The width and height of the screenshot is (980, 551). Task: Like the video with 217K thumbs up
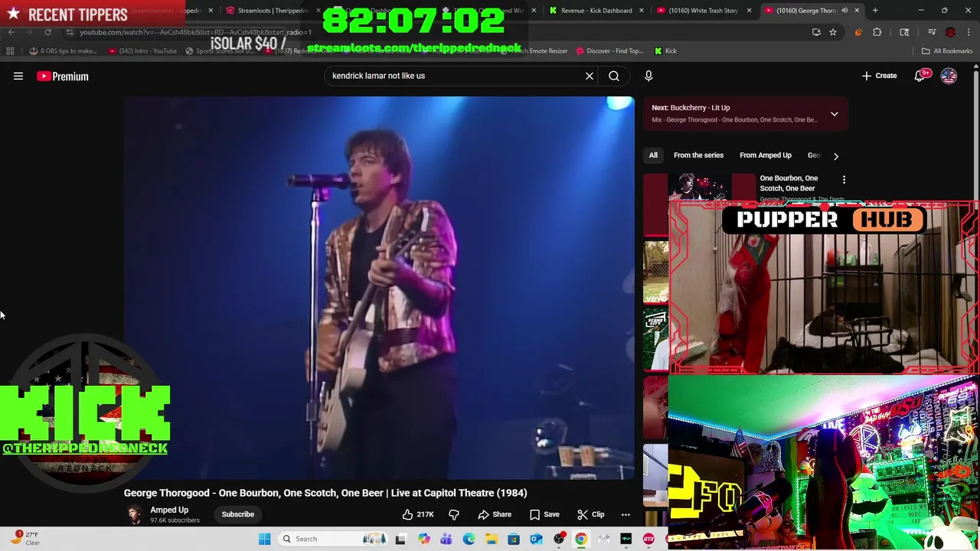(418, 514)
